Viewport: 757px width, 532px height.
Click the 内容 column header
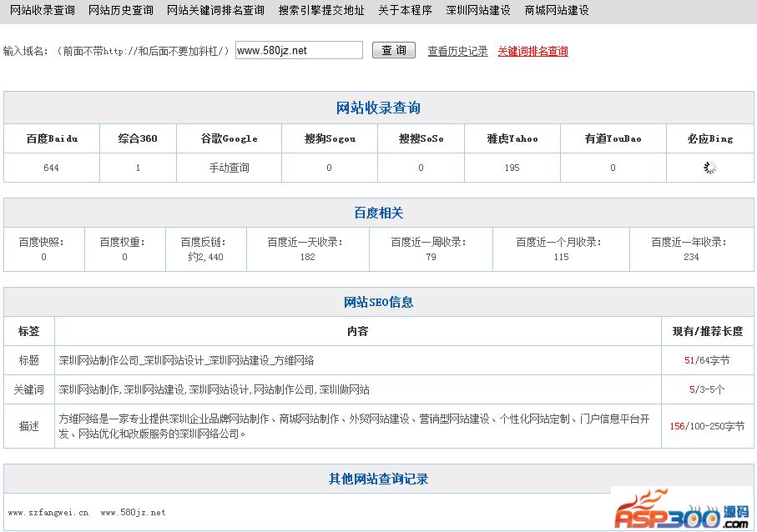click(x=358, y=331)
